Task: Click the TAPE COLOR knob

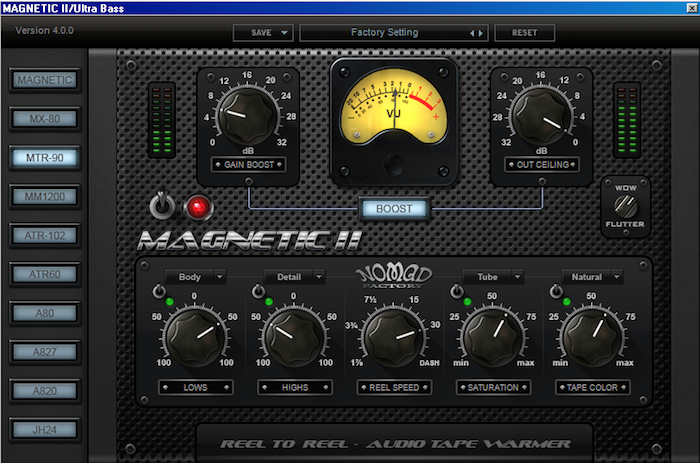Action: point(592,337)
